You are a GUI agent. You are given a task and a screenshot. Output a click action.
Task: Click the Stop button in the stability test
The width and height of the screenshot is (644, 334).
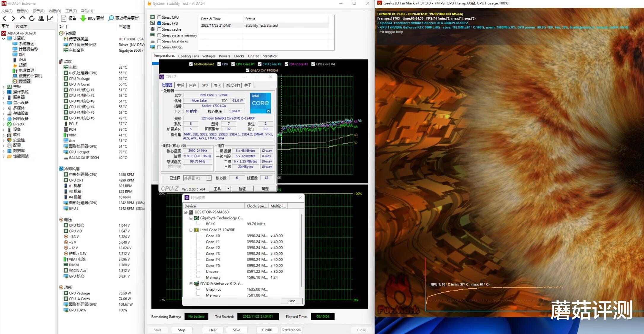(x=181, y=330)
